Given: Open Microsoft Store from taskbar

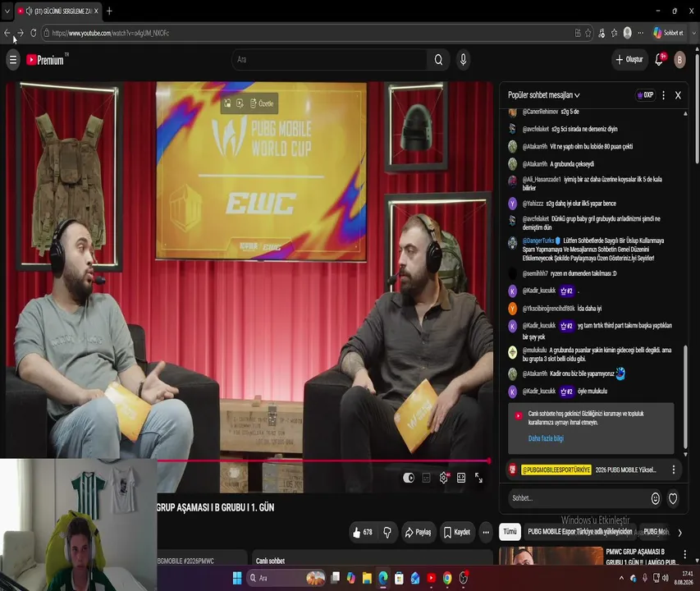Looking at the screenshot, I should coord(399,579).
